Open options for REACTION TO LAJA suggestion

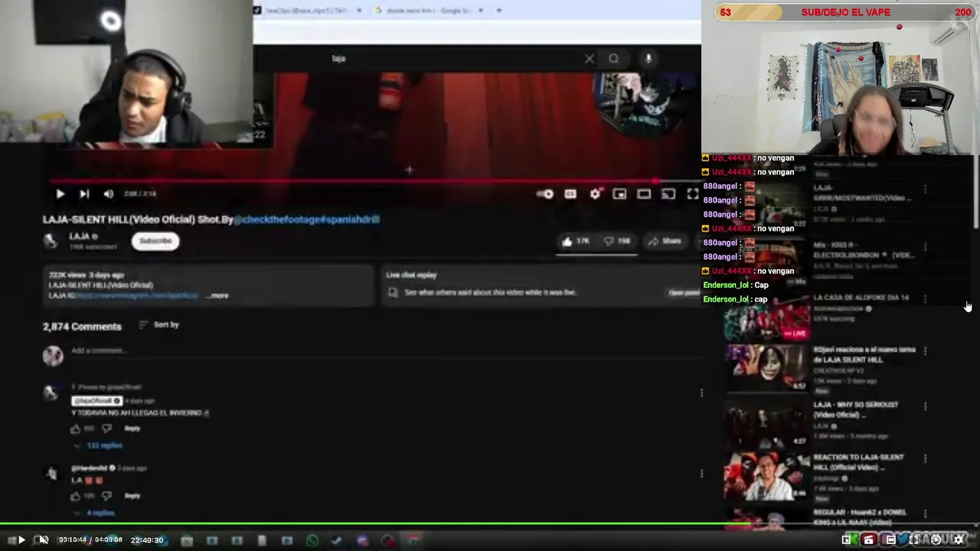(925, 459)
